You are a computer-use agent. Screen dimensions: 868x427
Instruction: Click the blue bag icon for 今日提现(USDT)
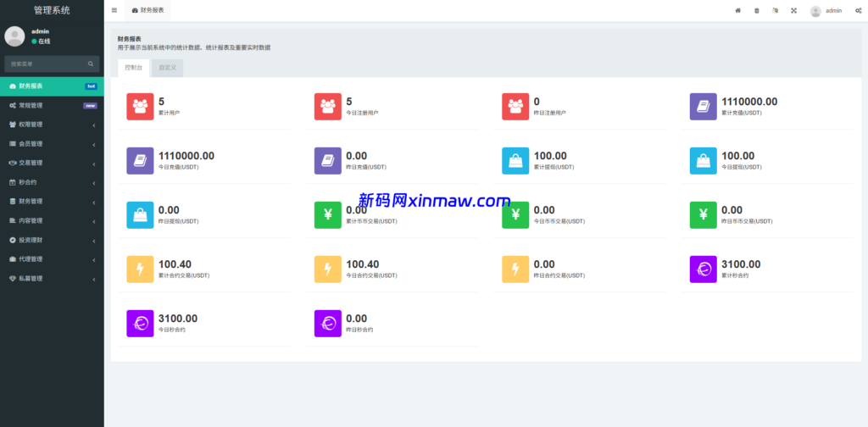pos(703,160)
